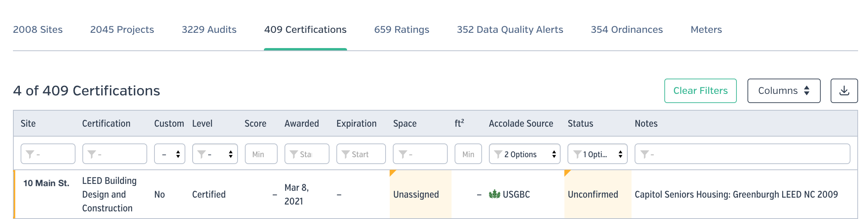Click the USGBC leaf logo icon

pos(494,195)
